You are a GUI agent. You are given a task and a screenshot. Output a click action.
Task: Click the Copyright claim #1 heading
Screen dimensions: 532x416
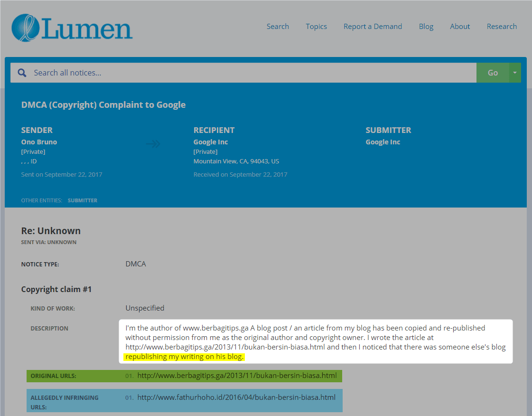[56, 289]
